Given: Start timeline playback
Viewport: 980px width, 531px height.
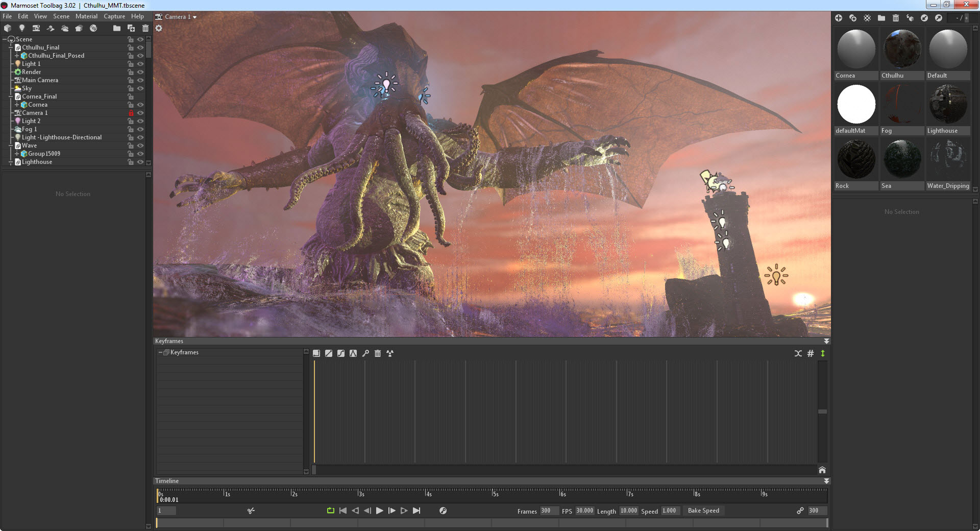Looking at the screenshot, I should click(379, 511).
